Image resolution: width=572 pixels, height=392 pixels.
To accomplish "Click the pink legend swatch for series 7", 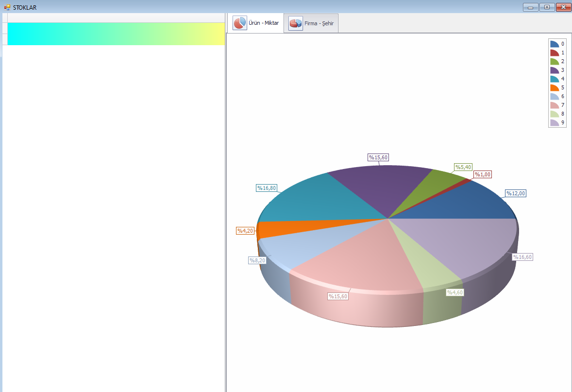I will pos(555,105).
